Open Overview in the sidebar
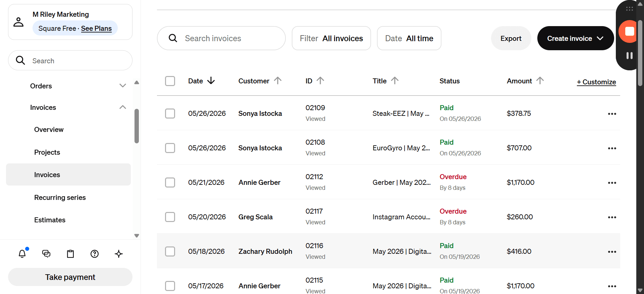This screenshot has height=294, width=644. pyautogui.click(x=49, y=130)
